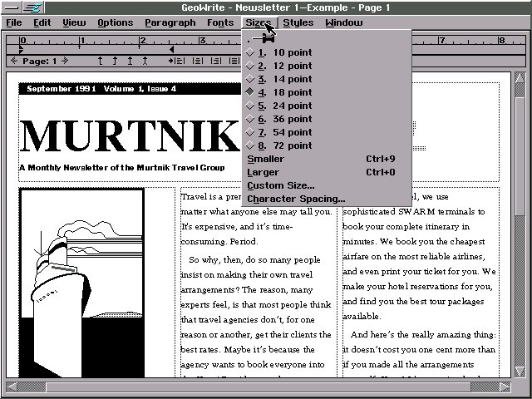Viewport: 532px width, 399px height.
Task: Click the September 1991 banner text
Action: click(x=101, y=89)
